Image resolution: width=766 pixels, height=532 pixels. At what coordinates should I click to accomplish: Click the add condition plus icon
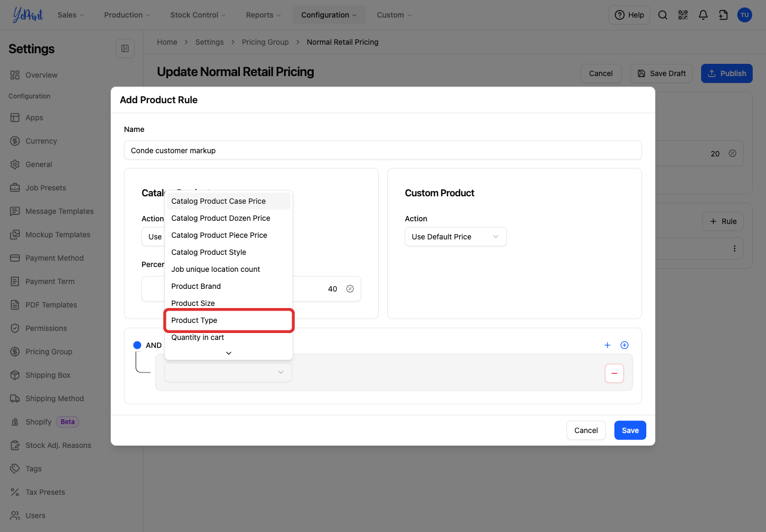607,345
